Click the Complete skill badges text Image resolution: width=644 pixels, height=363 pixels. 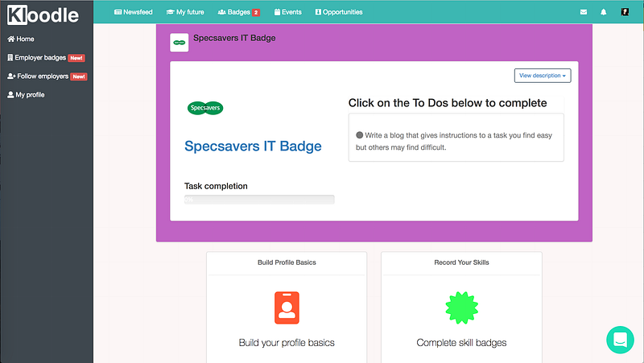coord(461,342)
